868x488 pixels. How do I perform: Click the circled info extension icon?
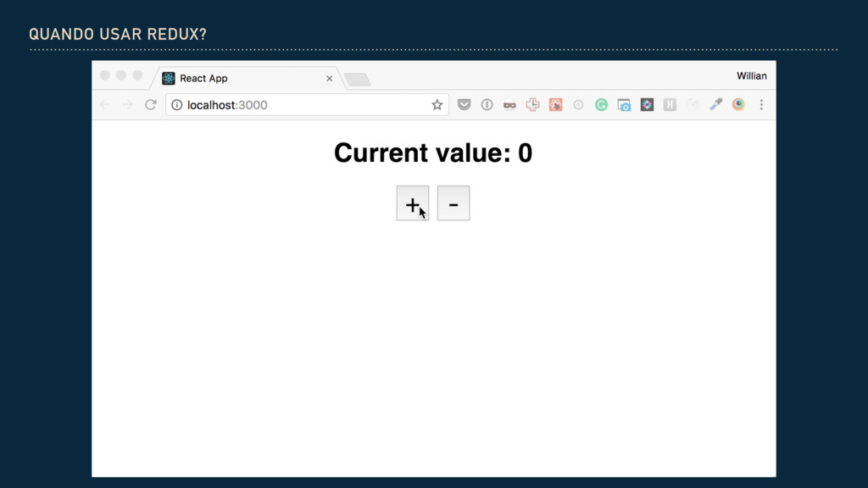487,104
